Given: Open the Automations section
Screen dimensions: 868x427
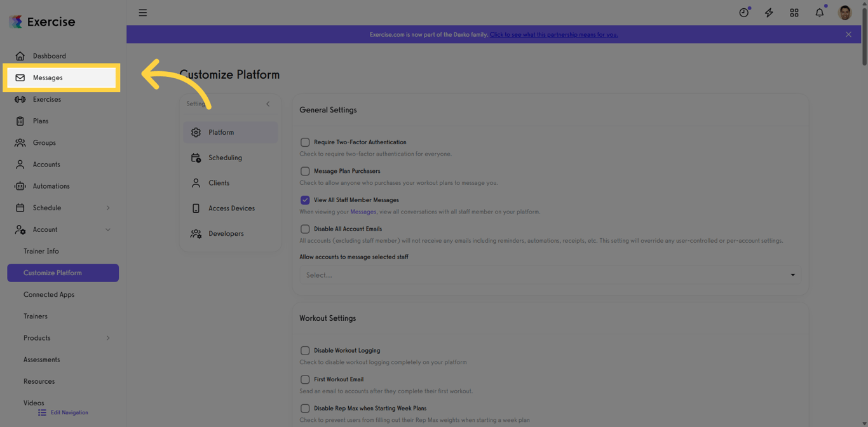Looking at the screenshot, I should (51, 186).
